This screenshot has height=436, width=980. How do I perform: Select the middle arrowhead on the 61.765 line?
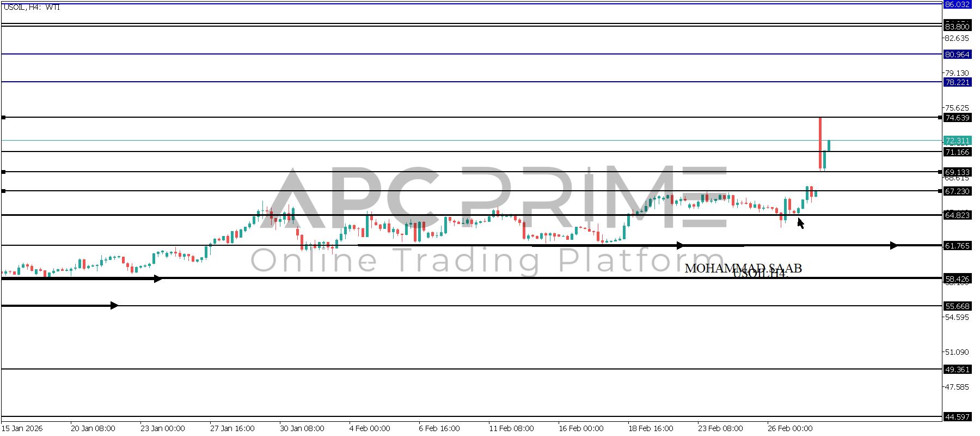(x=679, y=246)
